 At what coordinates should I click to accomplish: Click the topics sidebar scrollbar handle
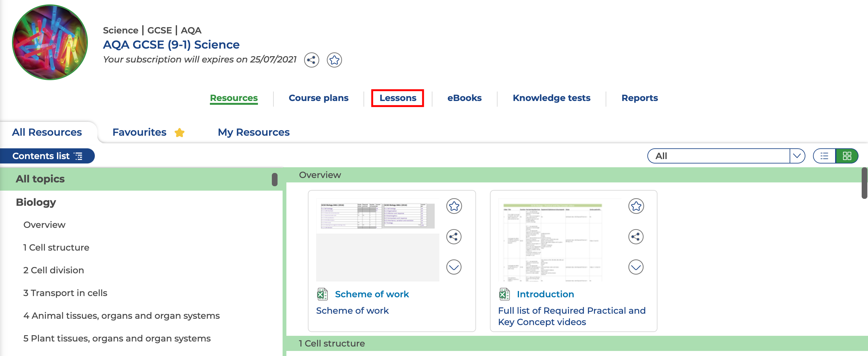tap(275, 179)
